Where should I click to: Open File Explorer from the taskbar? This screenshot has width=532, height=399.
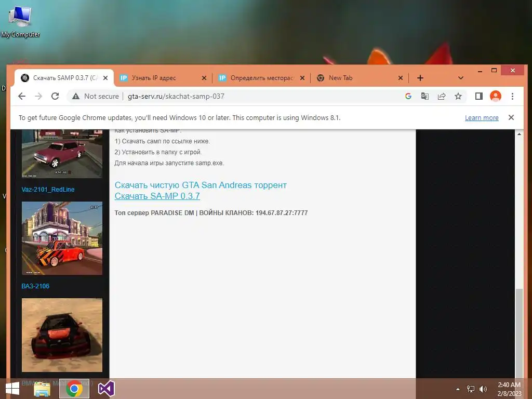(x=42, y=389)
